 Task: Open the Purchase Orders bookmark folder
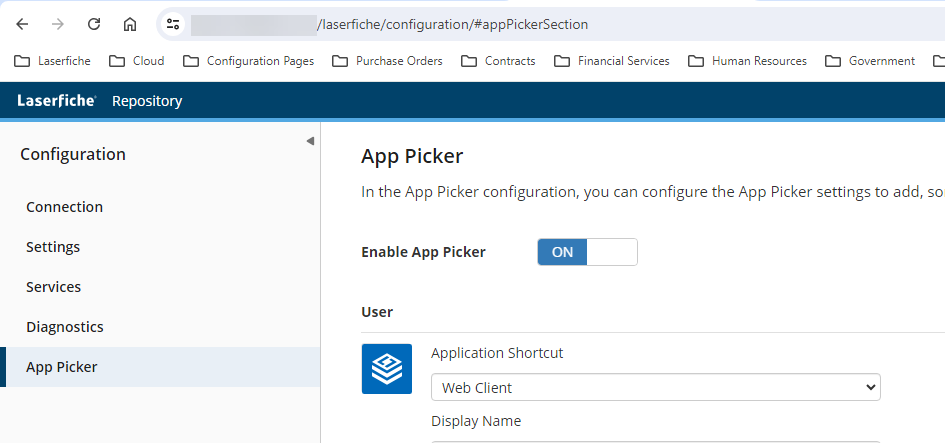pos(388,61)
